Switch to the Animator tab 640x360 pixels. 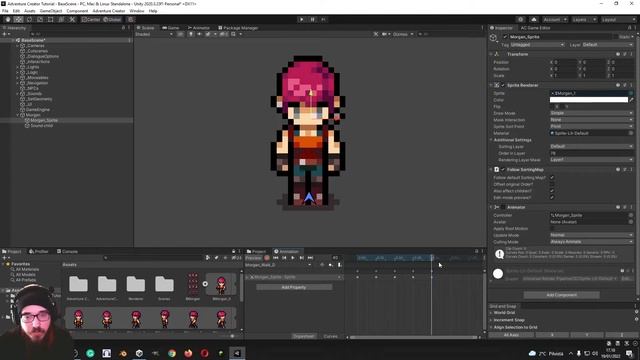[x=199, y=28]
